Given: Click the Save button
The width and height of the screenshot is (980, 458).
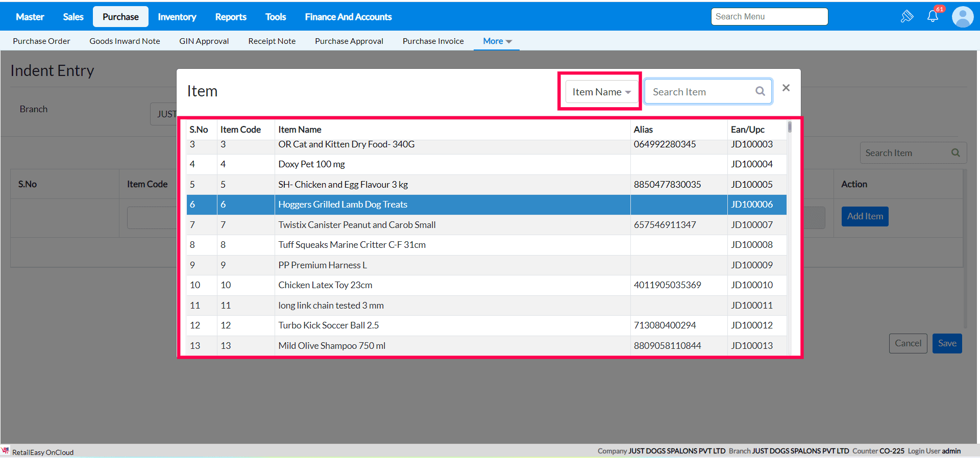Looking at the screenshot, I should click(947, 343).
